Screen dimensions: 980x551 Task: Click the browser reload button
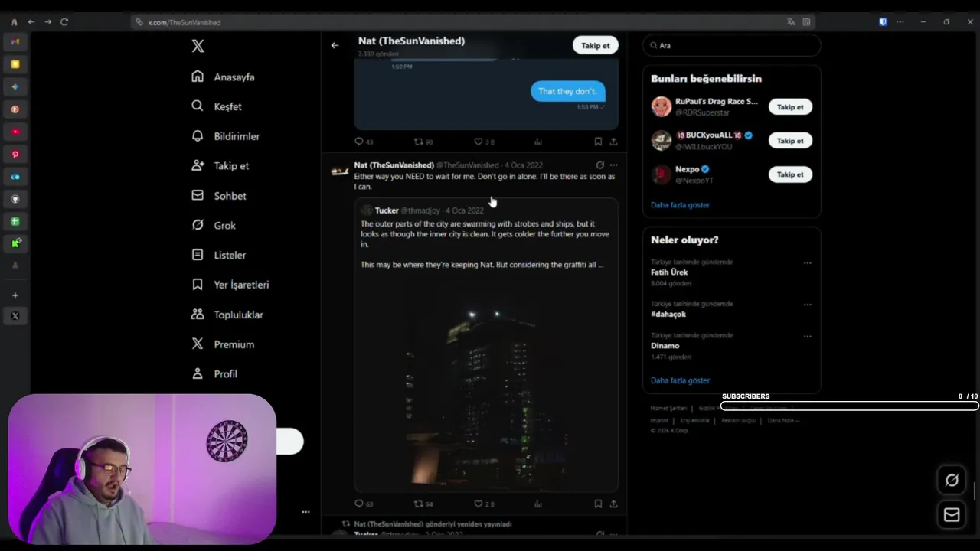[64, 22]
